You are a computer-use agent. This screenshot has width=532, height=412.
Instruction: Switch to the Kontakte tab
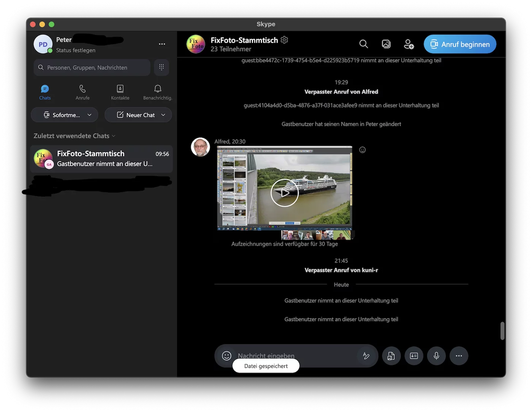120,92
